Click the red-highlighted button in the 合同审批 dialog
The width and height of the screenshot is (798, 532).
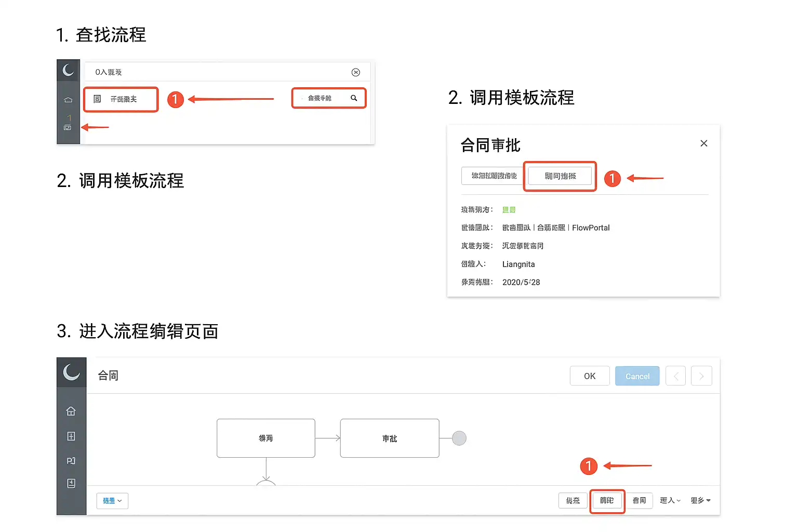[x=560, y=176]
